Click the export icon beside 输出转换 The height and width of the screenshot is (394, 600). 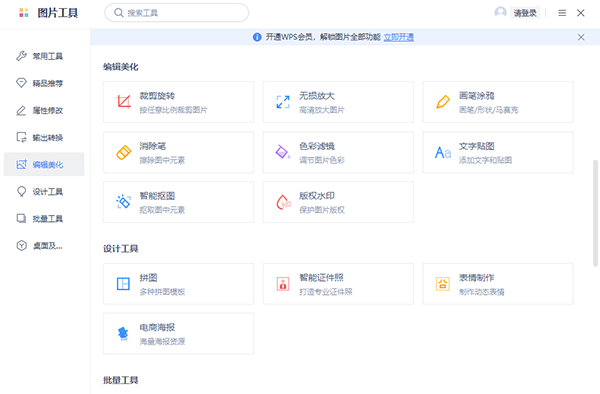(x=21, y=137)
